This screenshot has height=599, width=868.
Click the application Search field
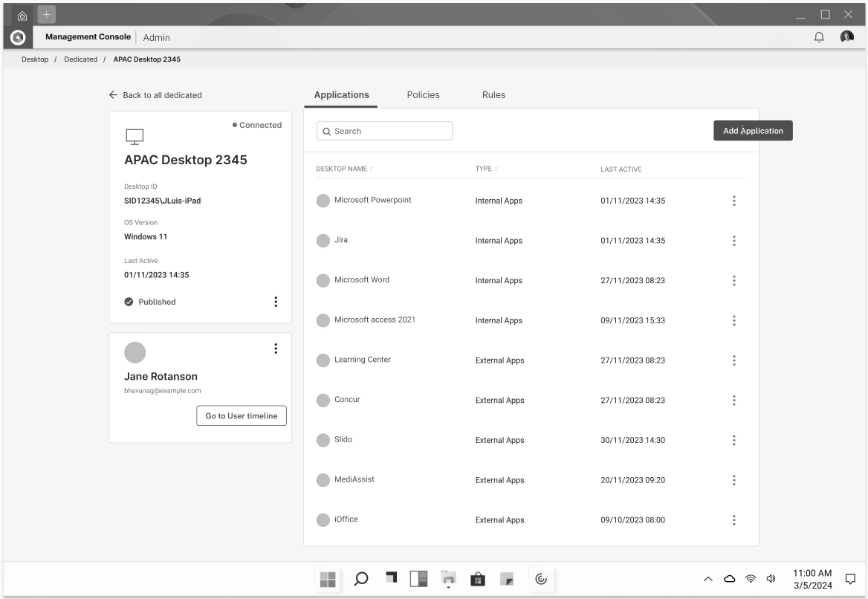point(385,132)
